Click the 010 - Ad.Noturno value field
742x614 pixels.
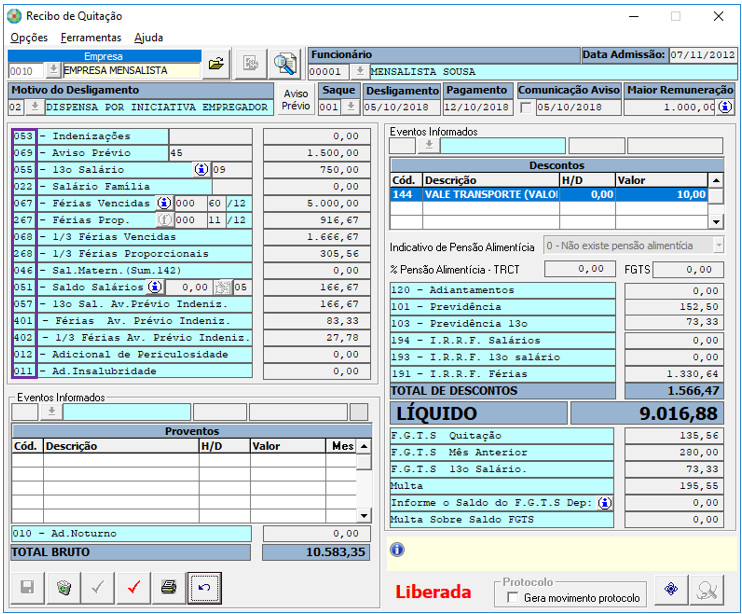coord(316,534)
